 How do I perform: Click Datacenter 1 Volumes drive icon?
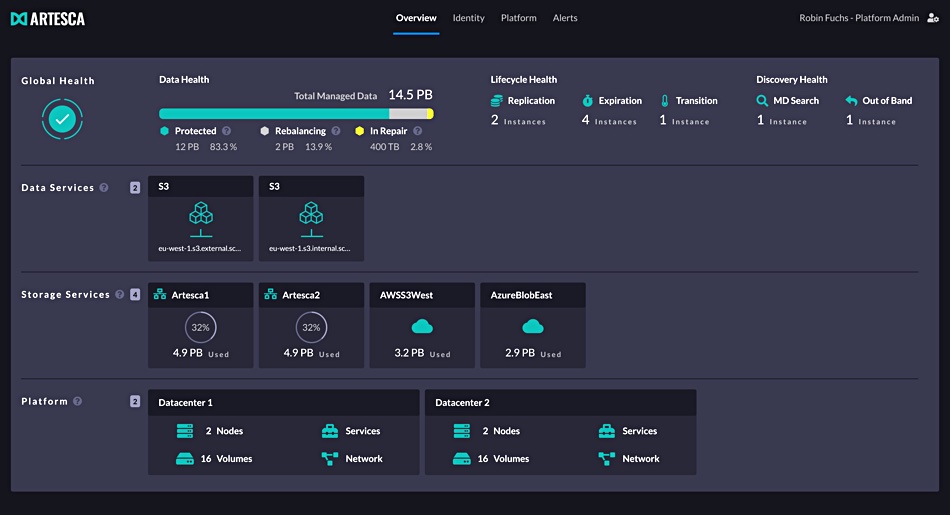pyautogui.click(x=185, y=459)
